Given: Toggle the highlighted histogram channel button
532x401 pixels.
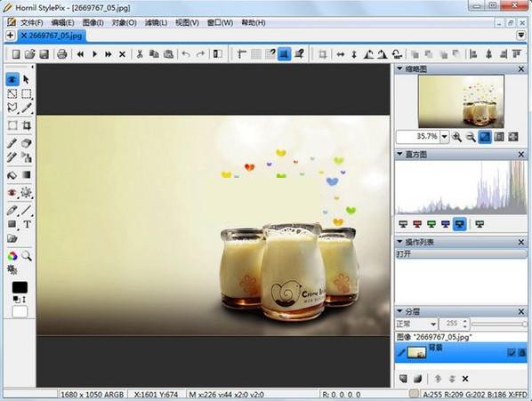Looking at the screenshot, I should 460,224.
